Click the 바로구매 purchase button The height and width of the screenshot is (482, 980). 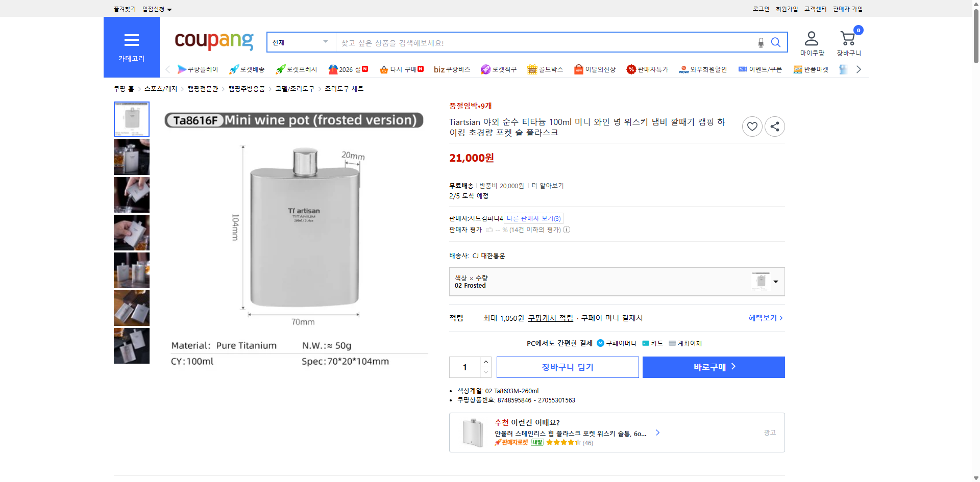[x=713, y=367]
